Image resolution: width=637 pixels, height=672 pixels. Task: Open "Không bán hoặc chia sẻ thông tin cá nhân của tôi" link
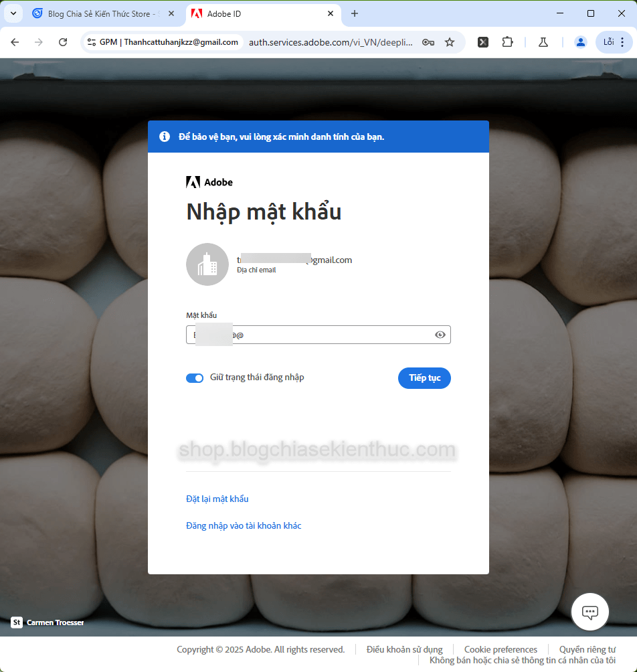pyautogui.click(x=523, y=660)
